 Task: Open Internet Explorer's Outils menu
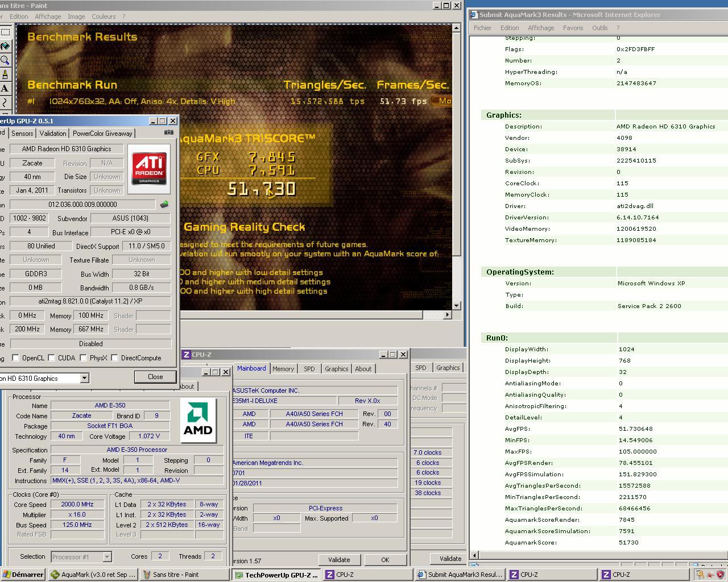(599, 28)
